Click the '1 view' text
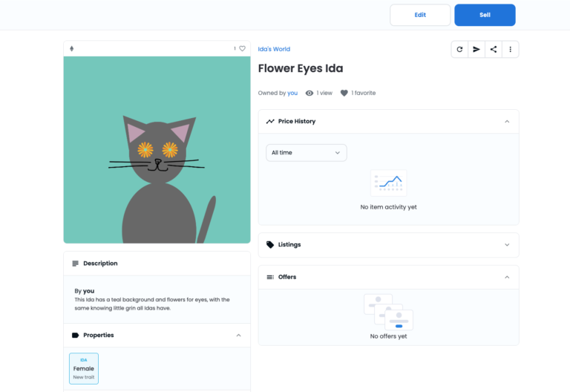570x392 pixels. point(324,93)
